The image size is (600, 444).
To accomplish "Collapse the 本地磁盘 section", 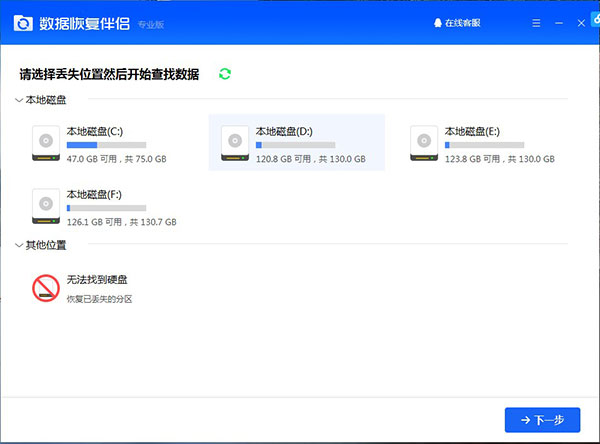I will 19,100.
